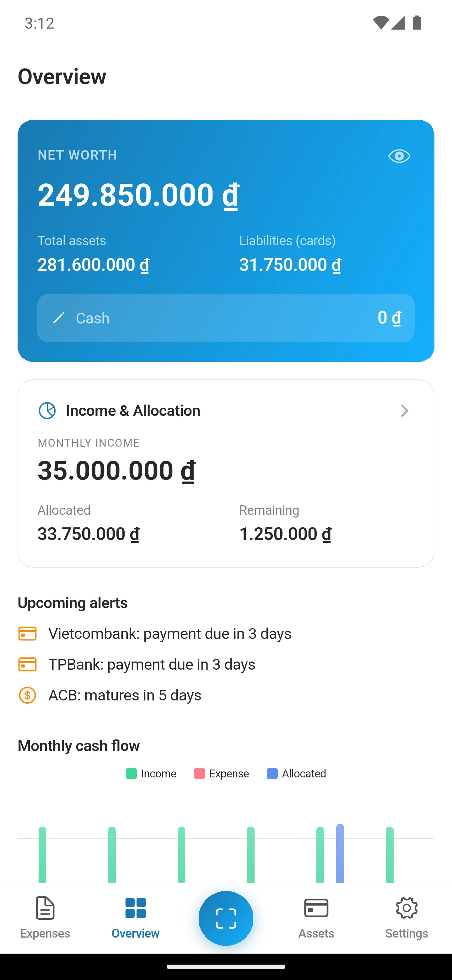
Task: Open the Income & Allocation pie chart icon
Action: pyautogui.click(x=47, y=411)
